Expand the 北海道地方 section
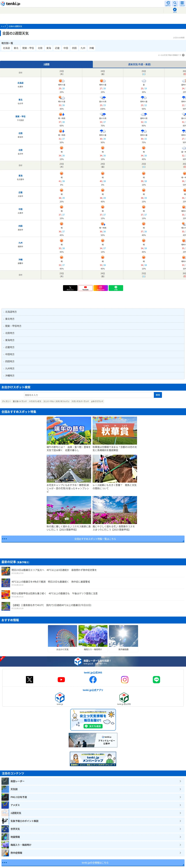 [93, 312]
